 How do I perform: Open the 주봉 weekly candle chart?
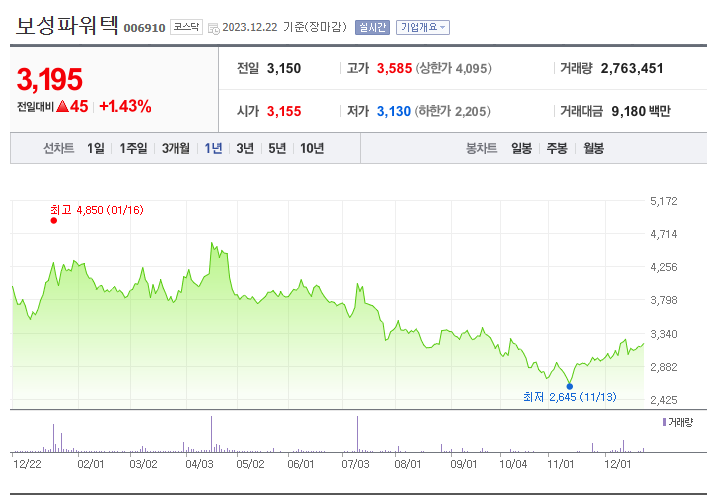(557, 148)
